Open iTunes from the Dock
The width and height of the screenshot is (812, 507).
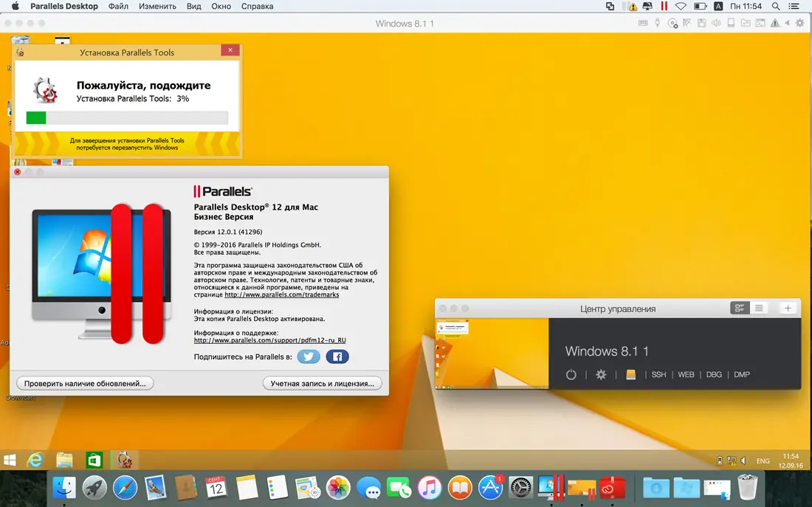click(x=430, y=487)
